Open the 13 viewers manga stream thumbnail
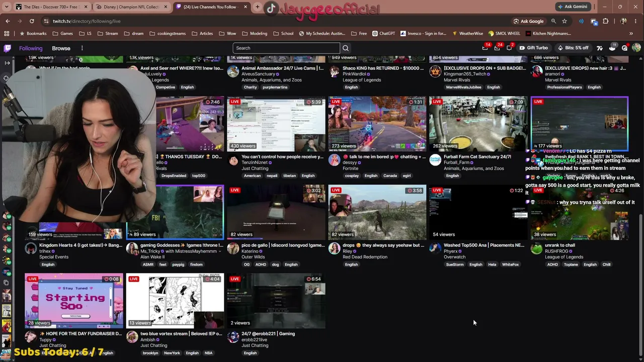The image size is (644, 362). coord(175,301)
